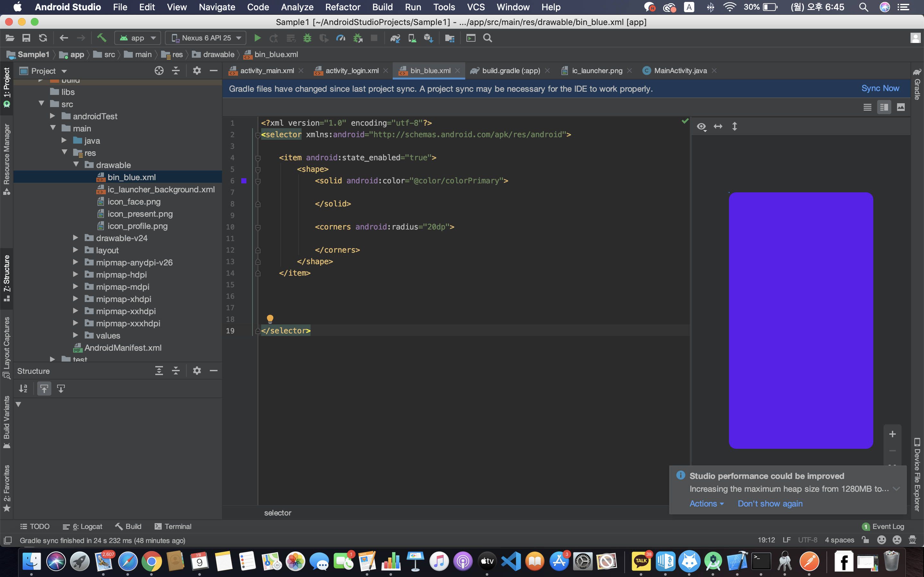Collapse the drawable folder in project tree
Screen dimensions: 924x577
pos(76,165)
